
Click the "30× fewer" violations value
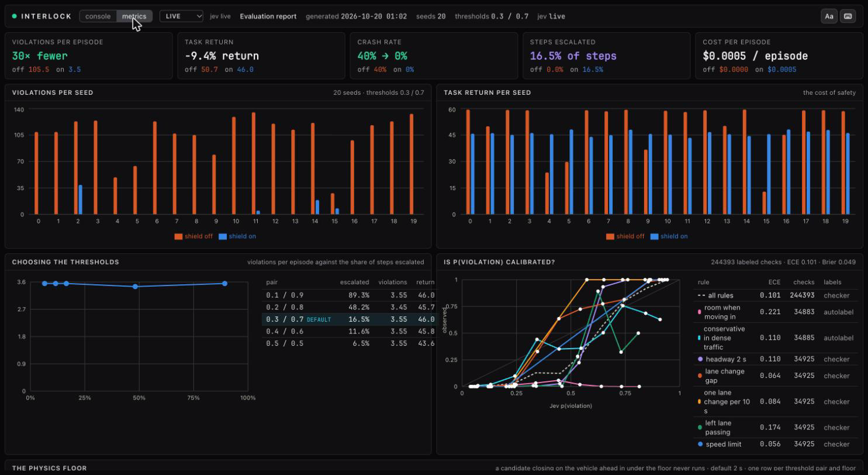pos(40,56)
